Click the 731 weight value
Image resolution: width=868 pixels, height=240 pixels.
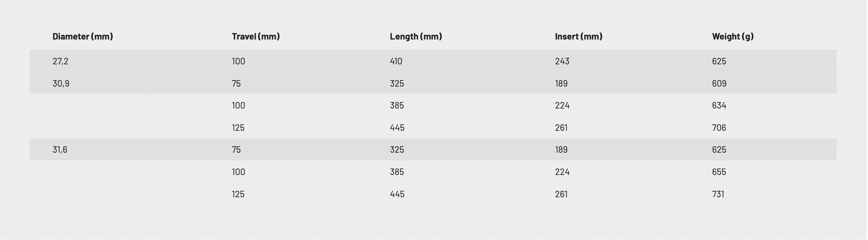click(x=718, y=194)
